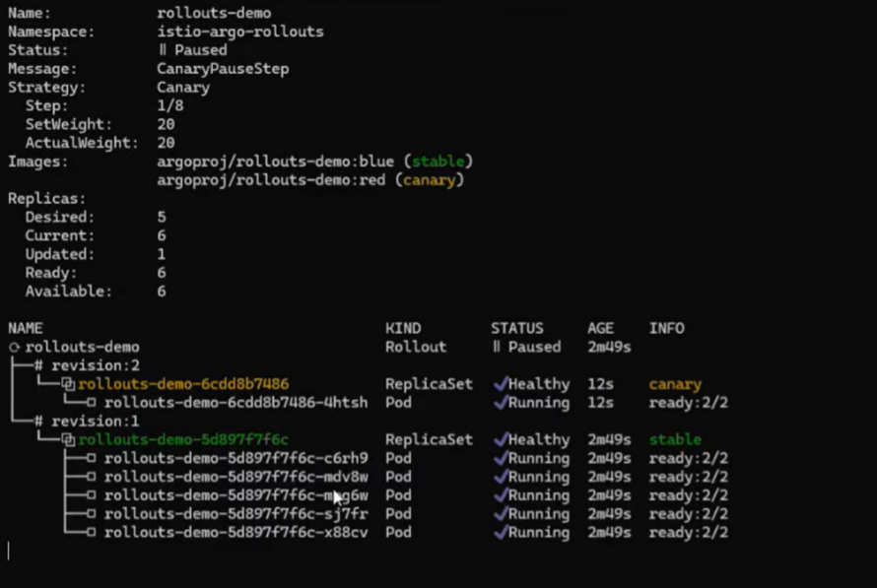Click the NAME column header

click(x=26, y=328)
